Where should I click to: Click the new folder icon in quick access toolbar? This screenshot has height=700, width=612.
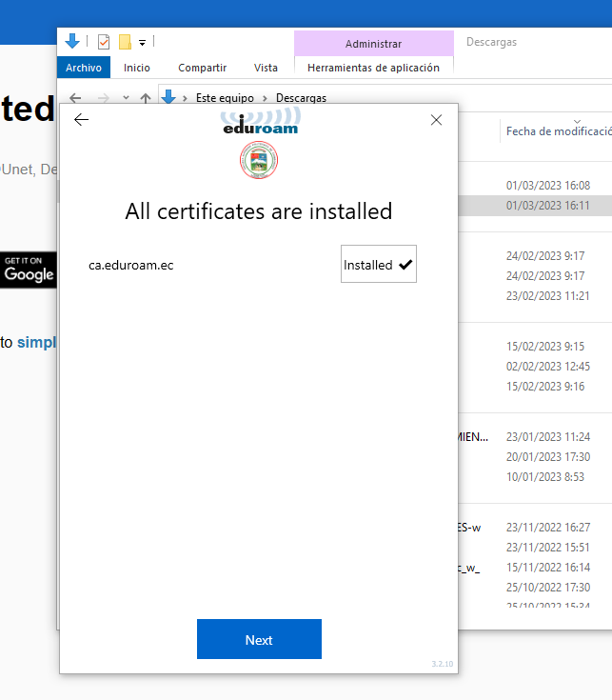point(125,42)
